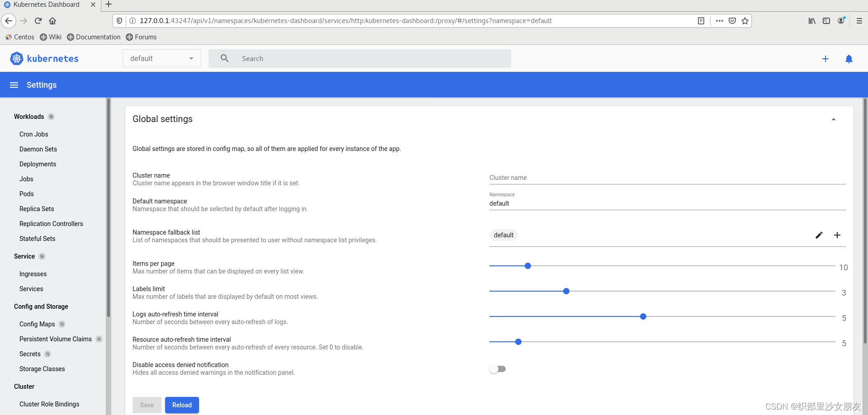Bookmark this page with star

[x=745, y=21]
